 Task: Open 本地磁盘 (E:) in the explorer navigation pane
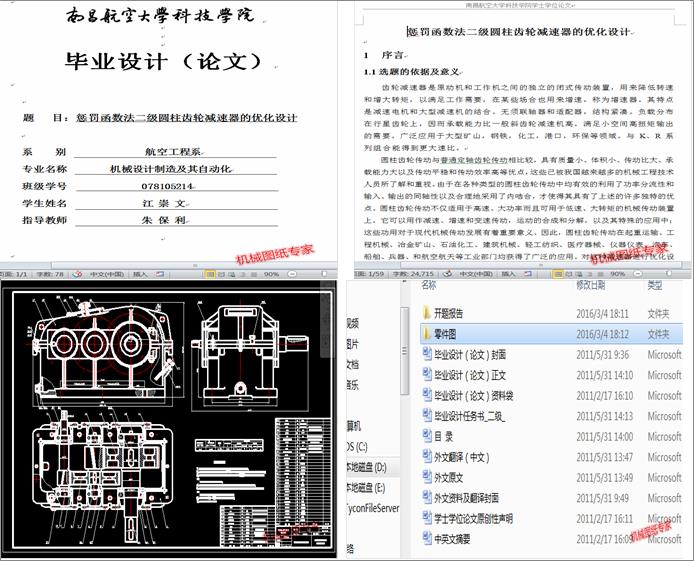click(366, 488)
